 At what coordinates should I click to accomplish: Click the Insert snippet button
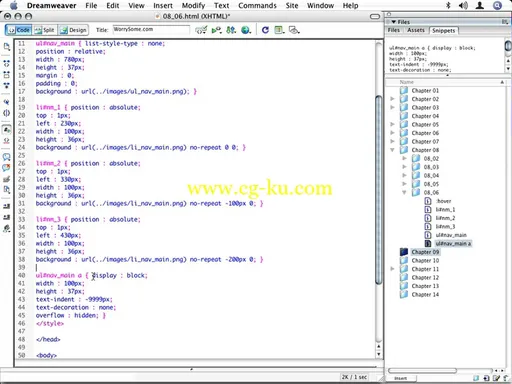coord(400,378)
